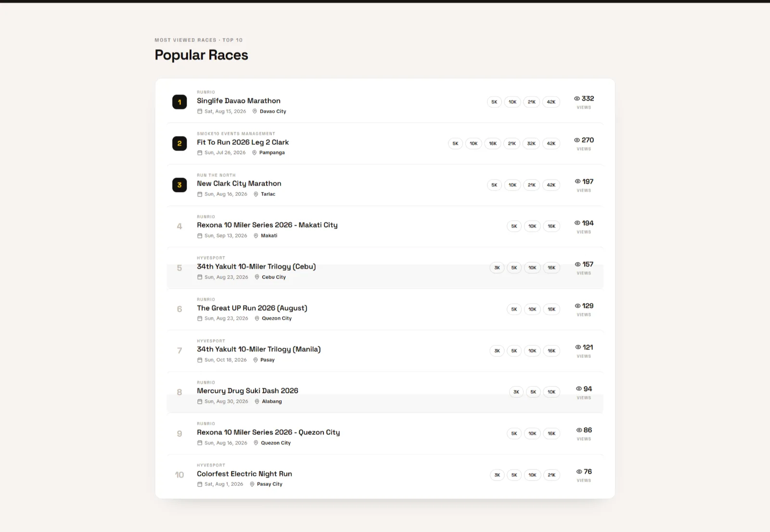Click location pin icon beside Pampanga
770x532 pixels.
[x=255, y=152]
